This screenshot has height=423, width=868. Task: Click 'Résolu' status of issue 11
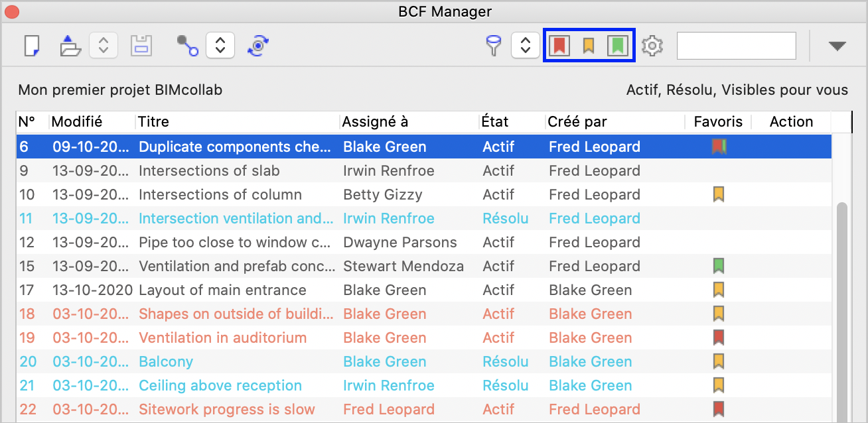(506, 218)
